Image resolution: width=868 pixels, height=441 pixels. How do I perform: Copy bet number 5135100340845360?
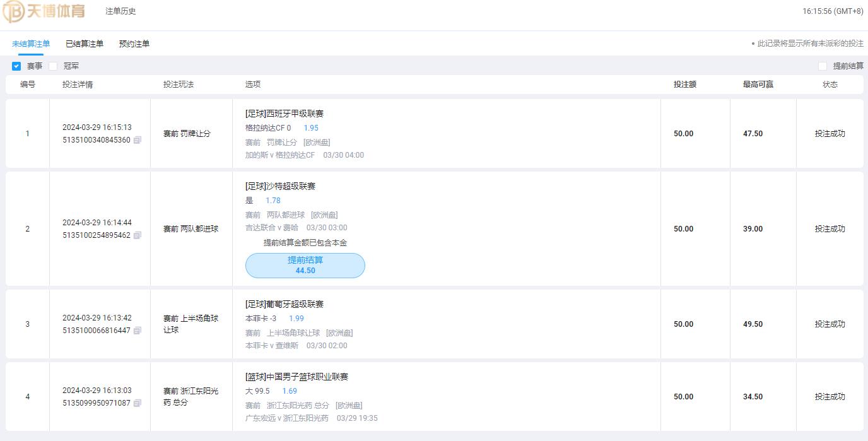coord(138,140)
